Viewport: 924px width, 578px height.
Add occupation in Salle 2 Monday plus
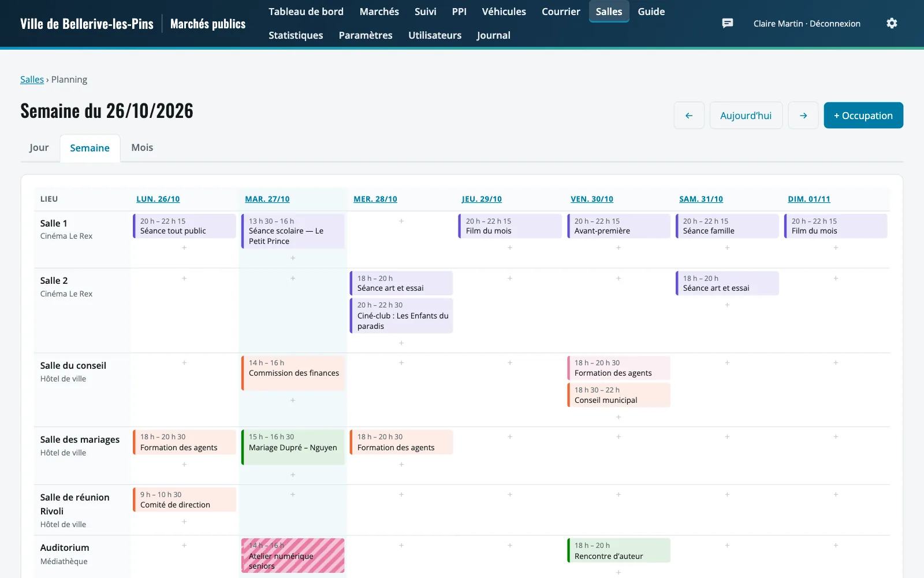coord(184,278)
